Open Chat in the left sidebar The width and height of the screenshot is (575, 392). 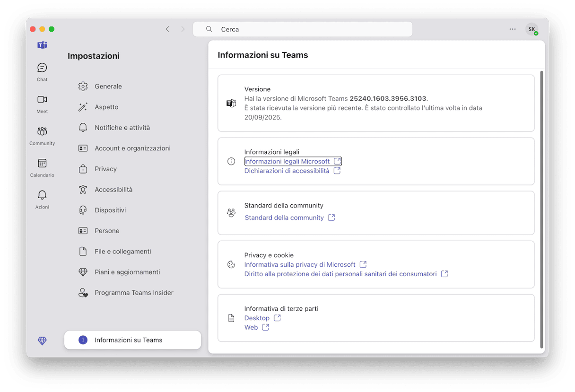pyautogui.click(x=42, y=72)
